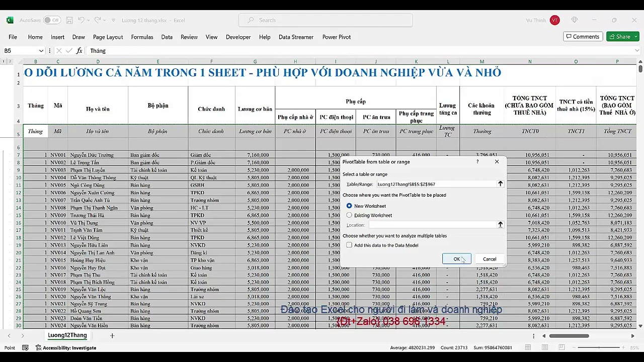The width and height of the screenshot is (644, 362).
Task: Click OK in PivotTable dialog
Action: pyautogui.click(x=456, y=259)
